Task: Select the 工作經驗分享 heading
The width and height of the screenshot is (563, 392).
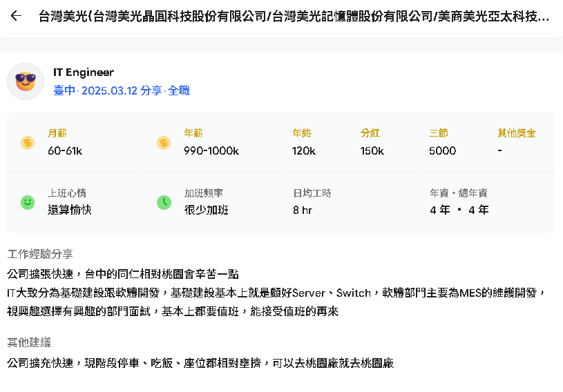Action: click(40, 254)
